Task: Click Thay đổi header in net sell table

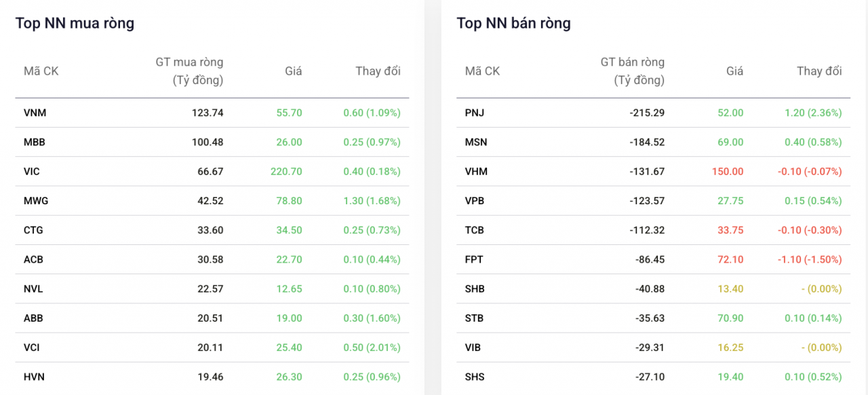Action: tap(819, 71)
